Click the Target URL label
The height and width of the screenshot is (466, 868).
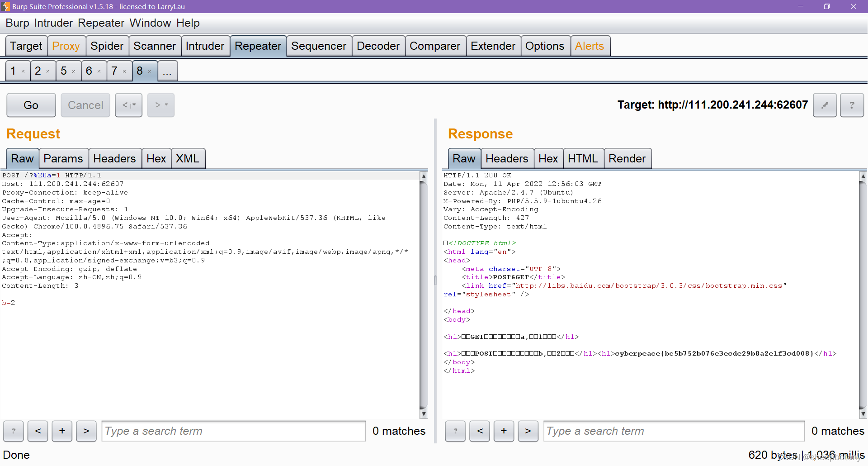[x=712, y=105]
